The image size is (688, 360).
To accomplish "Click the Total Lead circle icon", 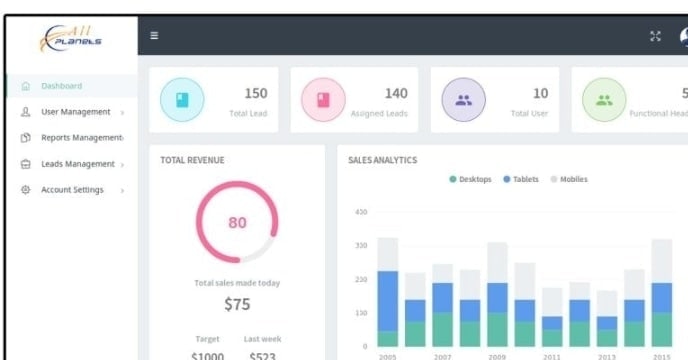I will coord(182,100).
